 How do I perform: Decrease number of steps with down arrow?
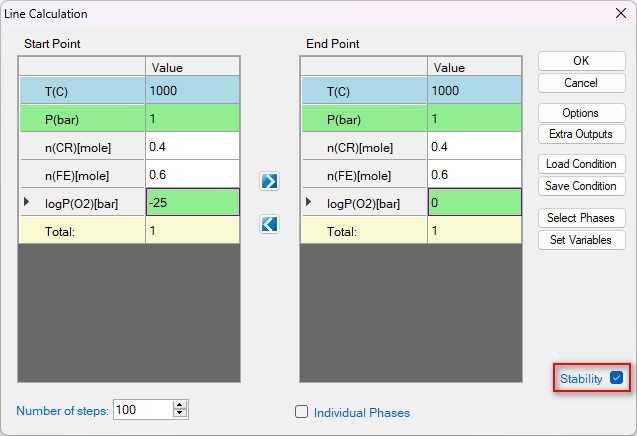click(180, 414)
